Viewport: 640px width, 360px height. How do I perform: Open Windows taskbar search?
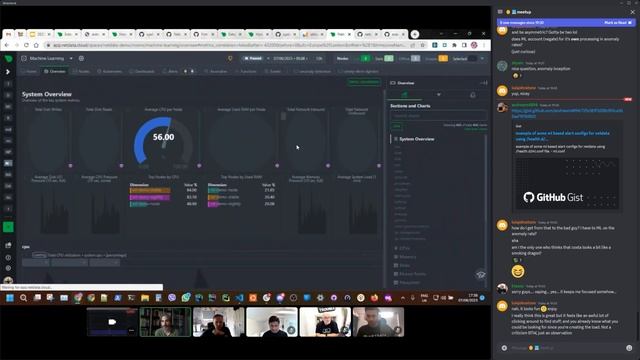pos(23,298)
